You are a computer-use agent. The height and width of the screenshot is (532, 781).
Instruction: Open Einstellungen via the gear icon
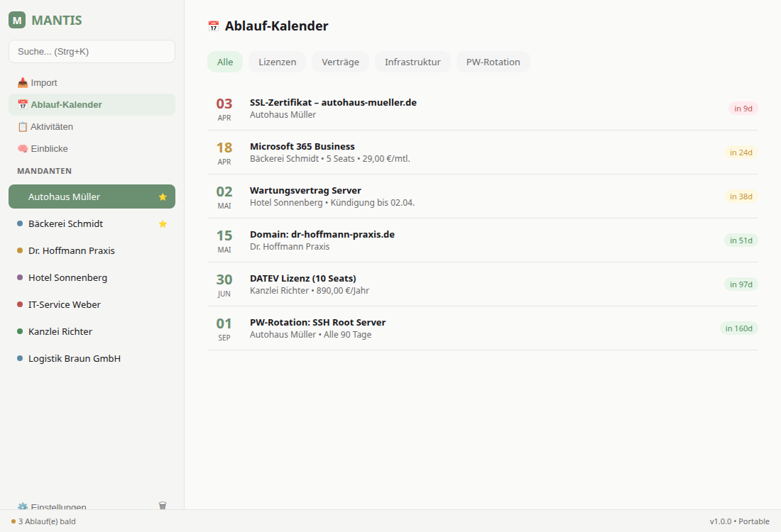(x=25, y=506)
